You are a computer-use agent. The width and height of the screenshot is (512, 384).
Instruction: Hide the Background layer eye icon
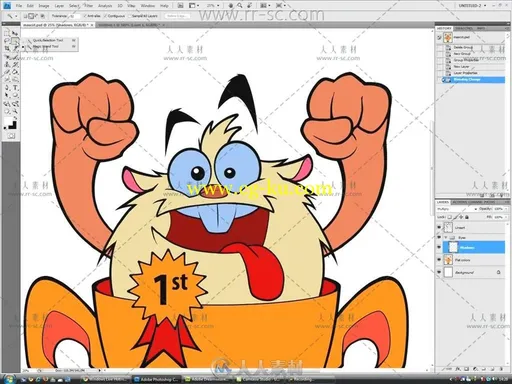439,272
